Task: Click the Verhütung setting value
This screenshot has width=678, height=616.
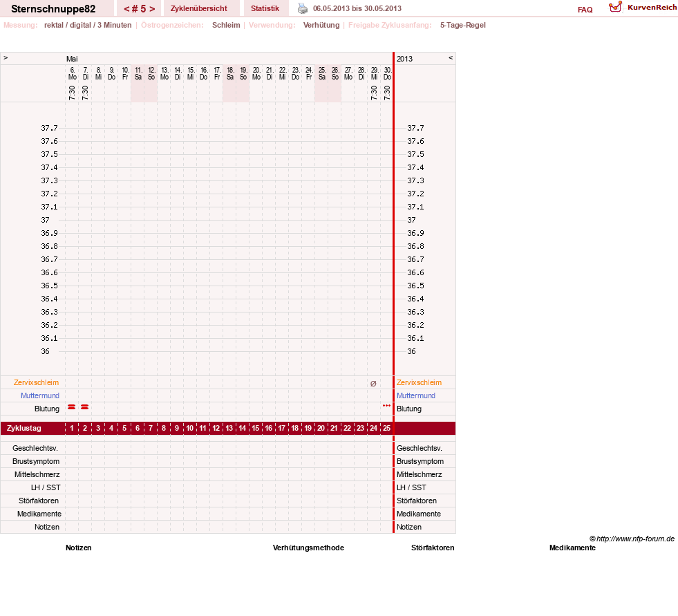Action: click(x=321, y=25)
